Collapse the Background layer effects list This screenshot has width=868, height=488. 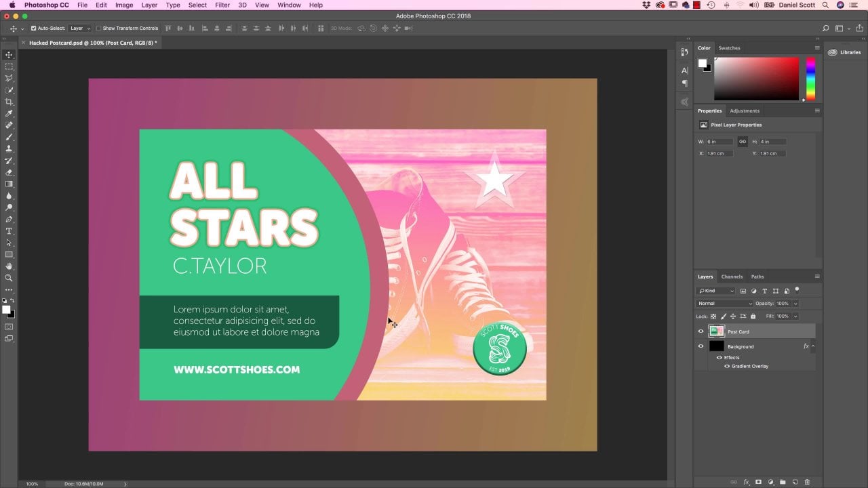813,346
